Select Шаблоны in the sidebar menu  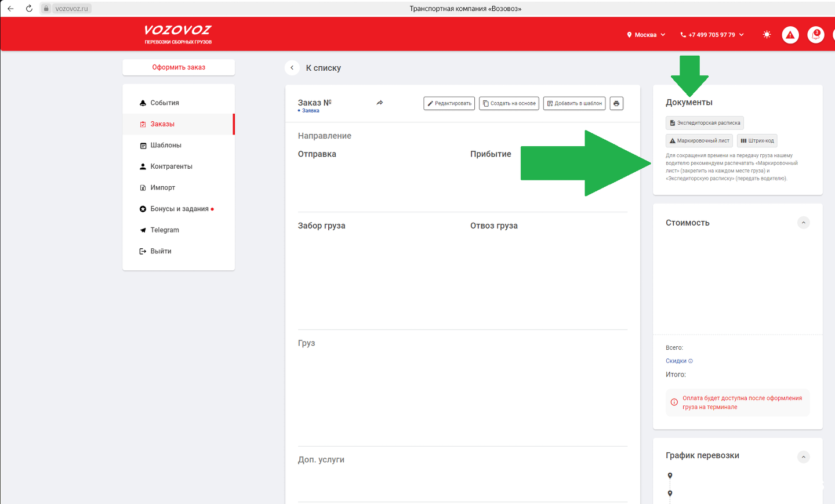(x=166, y=145)
